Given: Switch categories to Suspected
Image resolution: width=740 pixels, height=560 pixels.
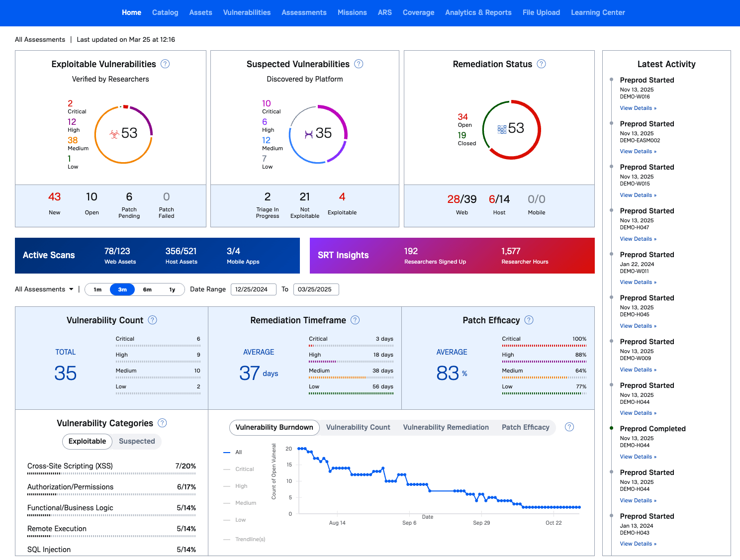Looking at the screenshot, I should (x=137, y=441).
